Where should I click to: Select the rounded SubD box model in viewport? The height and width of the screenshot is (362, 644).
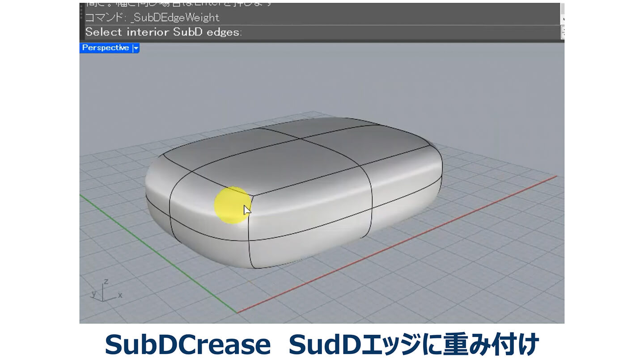click(294, 193)
